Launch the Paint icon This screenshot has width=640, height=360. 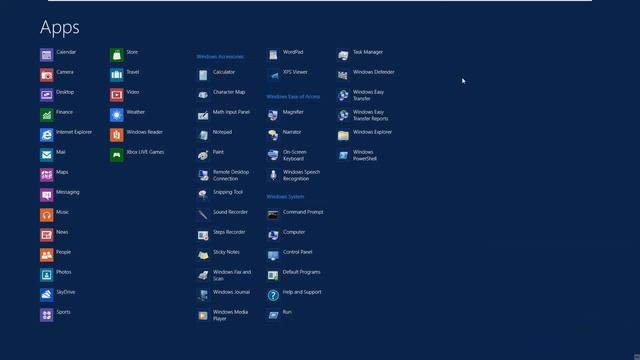pyautogui.click(x=203, y=155)
